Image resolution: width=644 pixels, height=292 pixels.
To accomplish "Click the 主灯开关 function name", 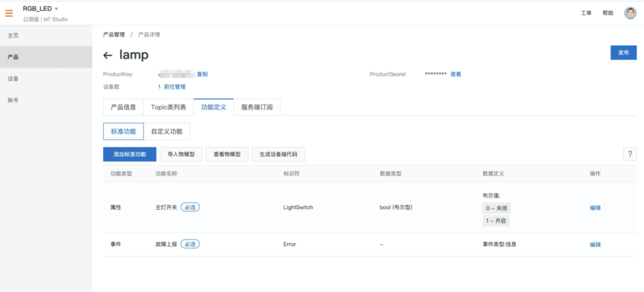I will pyautogui.click(x=166, y=208).
